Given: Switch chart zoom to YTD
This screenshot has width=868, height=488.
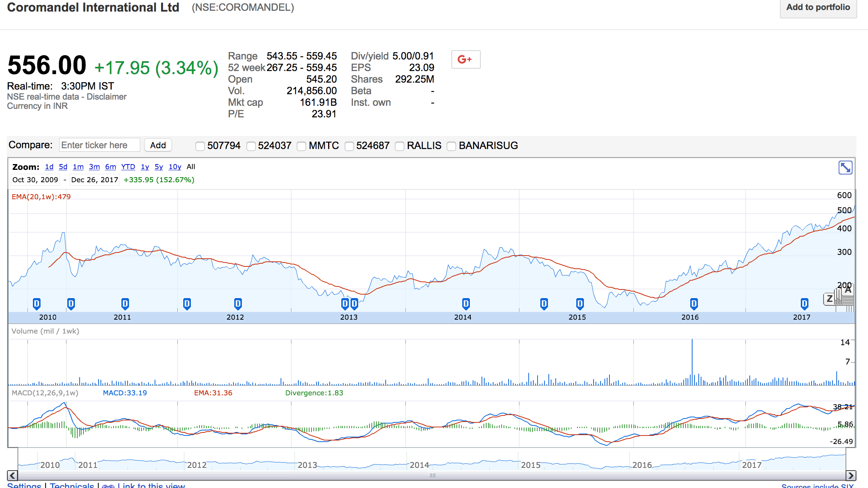Looking at the screenshot, I should click(128, 167).
